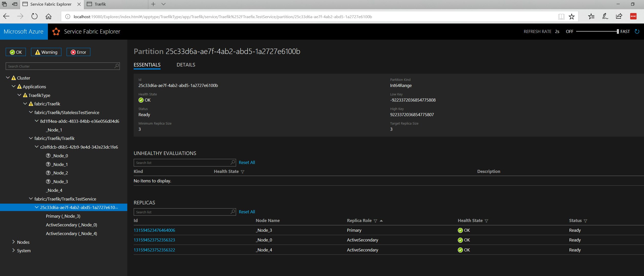
Task: Open replica 131594523752356323
Action: tap(154, 240)
